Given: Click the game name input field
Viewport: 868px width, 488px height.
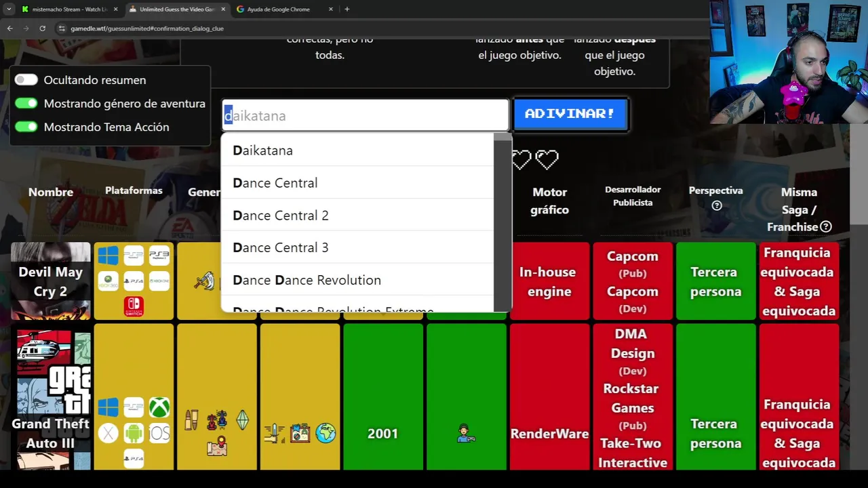Looking at the screenshot, I should 366,116.
